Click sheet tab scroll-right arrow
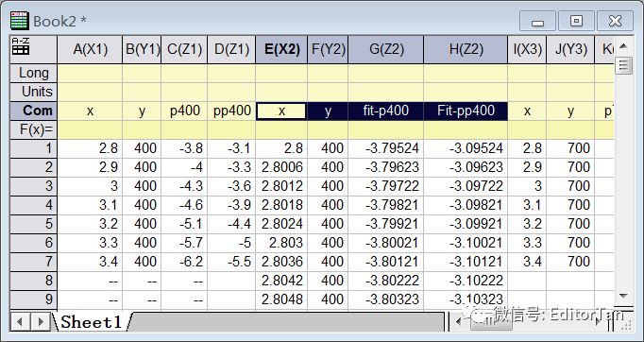This screenshot has width=644, height=342. 41,322
